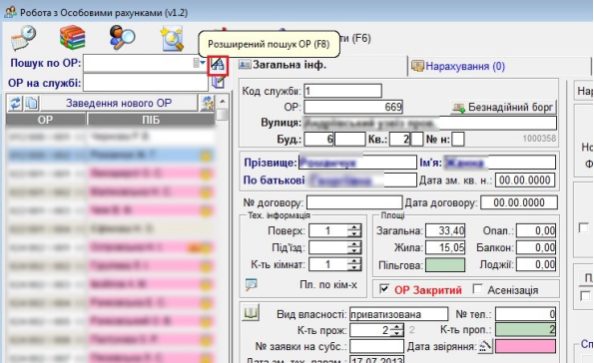This screenshot has width=594, height=363.
Task: Click the Код служби field
Action: point(342,91)
